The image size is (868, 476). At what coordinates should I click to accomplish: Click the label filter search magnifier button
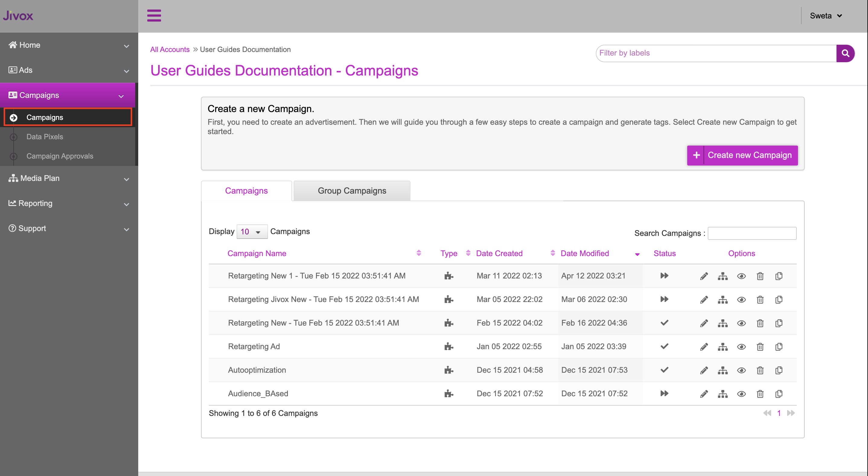point(845,53)
